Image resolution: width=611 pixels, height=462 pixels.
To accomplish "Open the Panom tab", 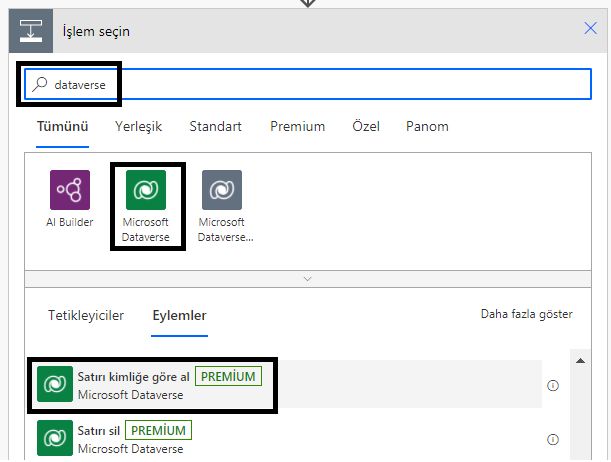I will [427, 127].
